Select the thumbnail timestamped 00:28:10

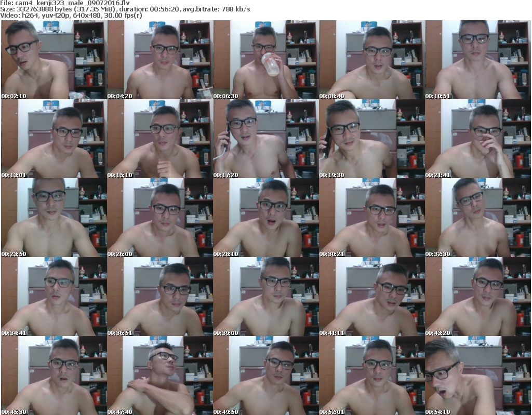click(x=266, y=218)
